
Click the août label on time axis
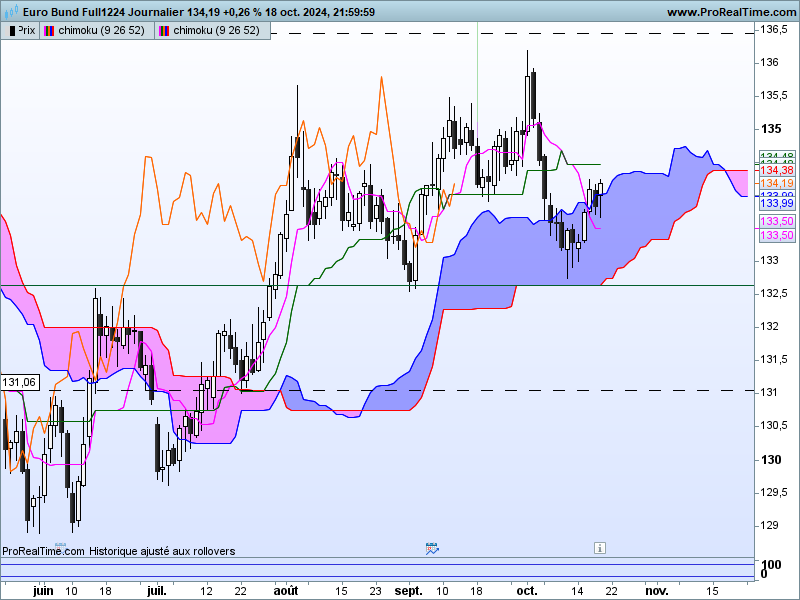pos(286,591)
